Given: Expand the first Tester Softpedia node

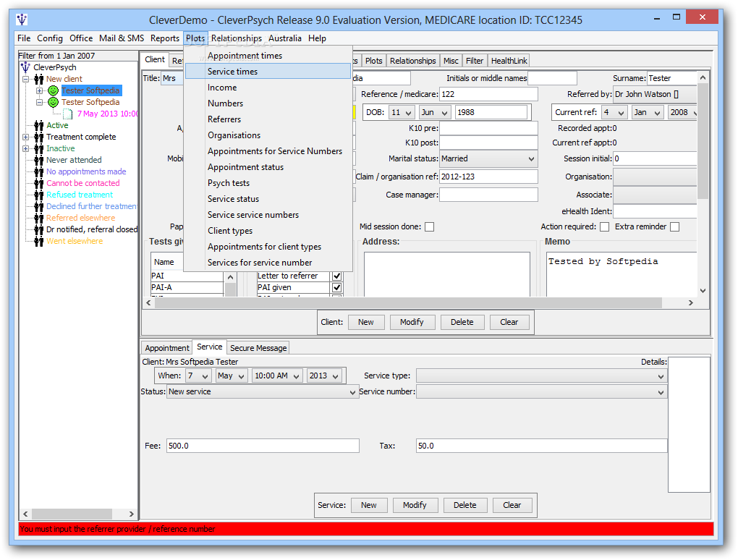Looking at the screenshot, I should click(40, 90).
